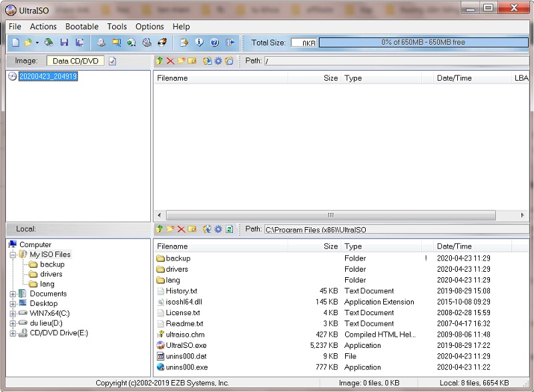Image resolution: width=534 pixels, height=392 pixels.
Task: Click New Folder icon in Image toolbar
Action: coord(181,61)
